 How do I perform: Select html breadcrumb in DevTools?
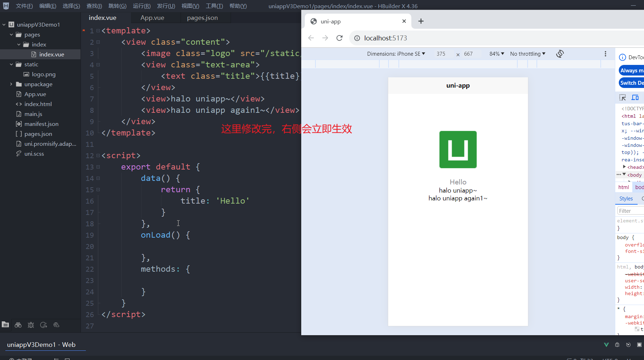point(623,187)
